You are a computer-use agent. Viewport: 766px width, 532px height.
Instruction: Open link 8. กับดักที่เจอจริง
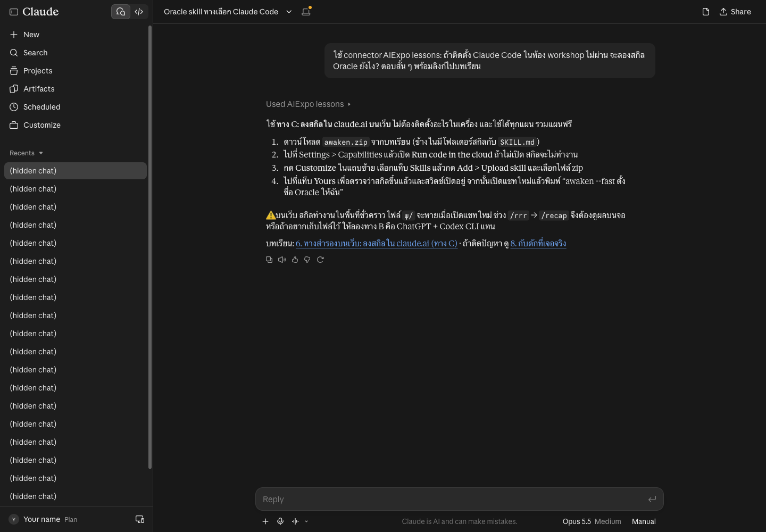click(x=538, y=244)
